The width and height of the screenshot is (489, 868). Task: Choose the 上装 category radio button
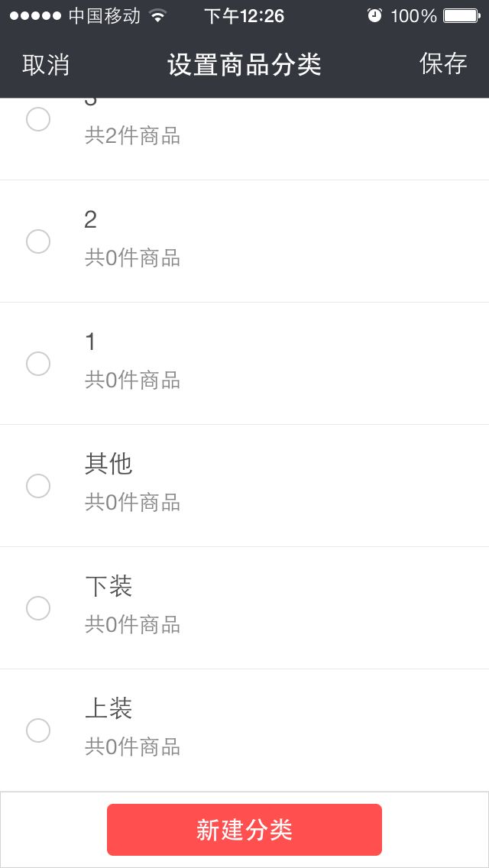click(x=38, y=730)
